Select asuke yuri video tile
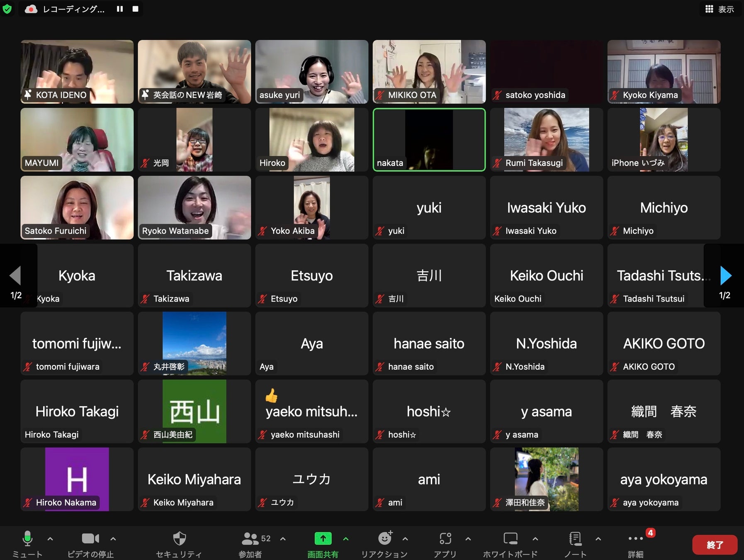 (x=312, y=72)
